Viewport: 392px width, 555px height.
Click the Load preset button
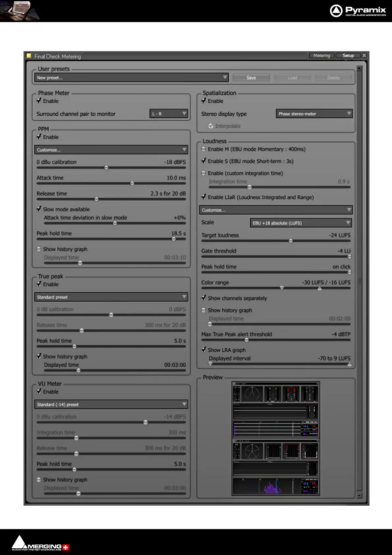pyautogui.click(x=292, y=78)
